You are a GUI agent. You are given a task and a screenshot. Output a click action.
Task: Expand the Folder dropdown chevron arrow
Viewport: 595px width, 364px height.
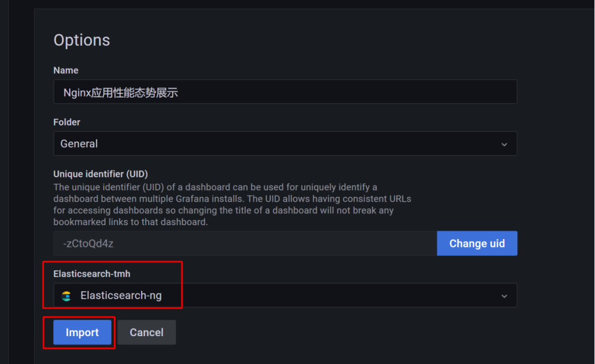coord(504,144)
